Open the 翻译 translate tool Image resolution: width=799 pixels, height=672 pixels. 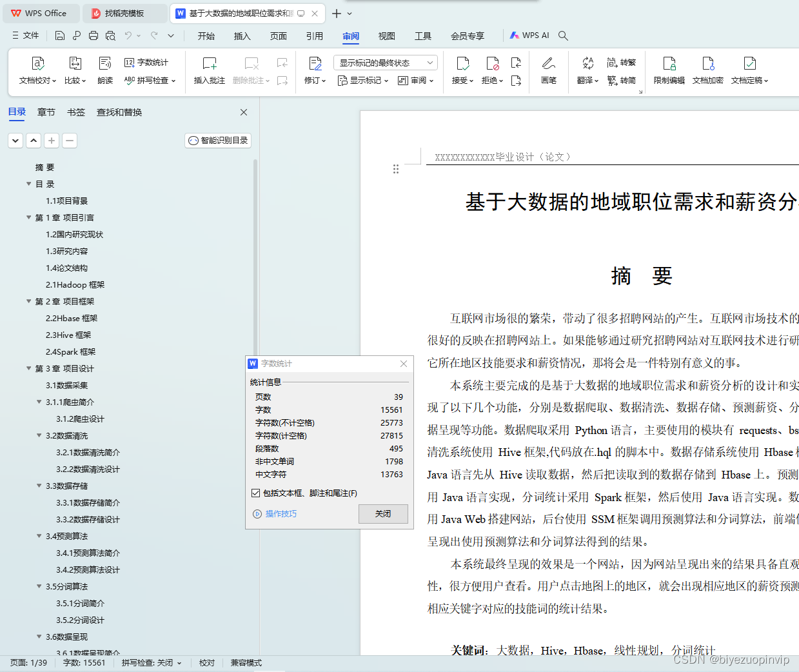point(586,70)
